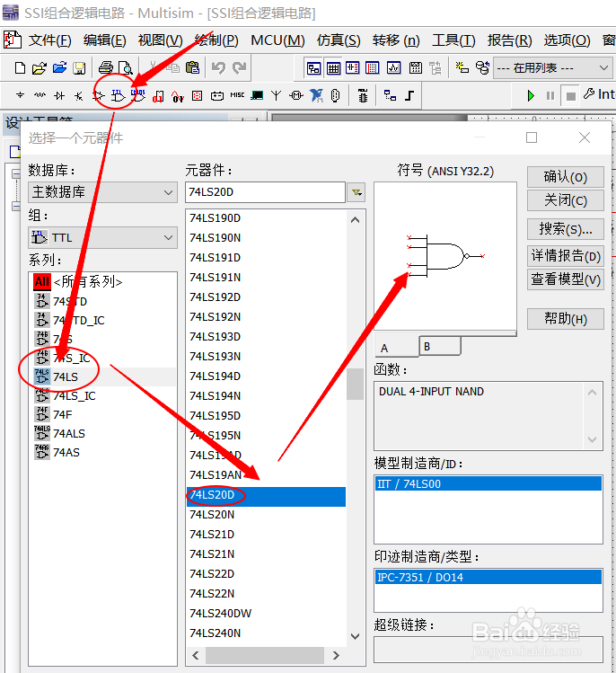Screen dimensions: 616x673
Task: Click the 帮助(H) button
Action: (566, 319)
